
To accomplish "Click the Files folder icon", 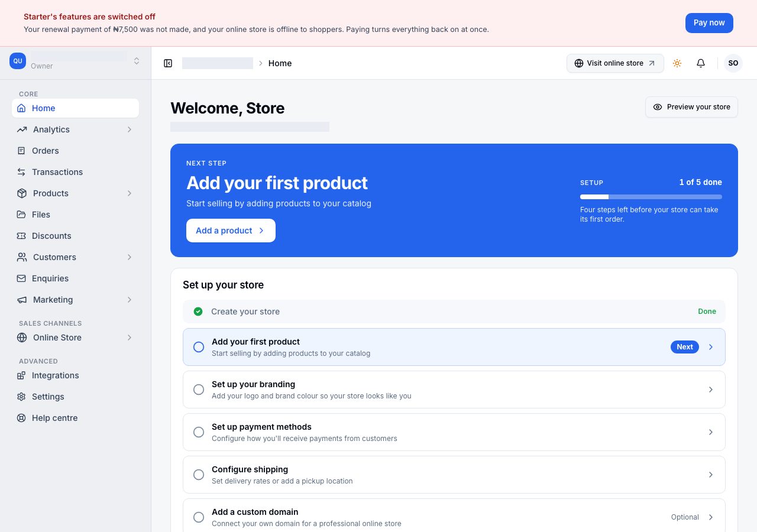I will pyautogui.click(x=21, y=215).
